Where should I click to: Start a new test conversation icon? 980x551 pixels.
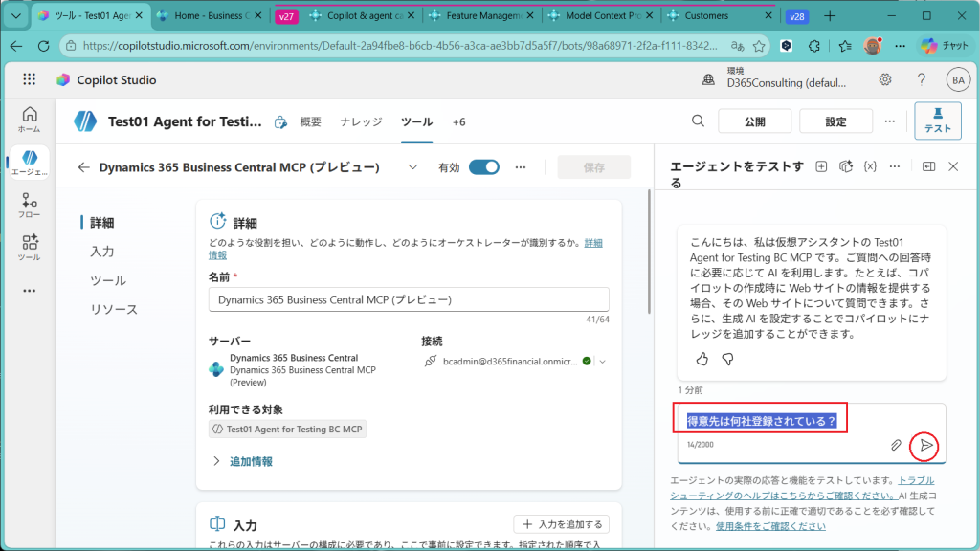[821, 166]
